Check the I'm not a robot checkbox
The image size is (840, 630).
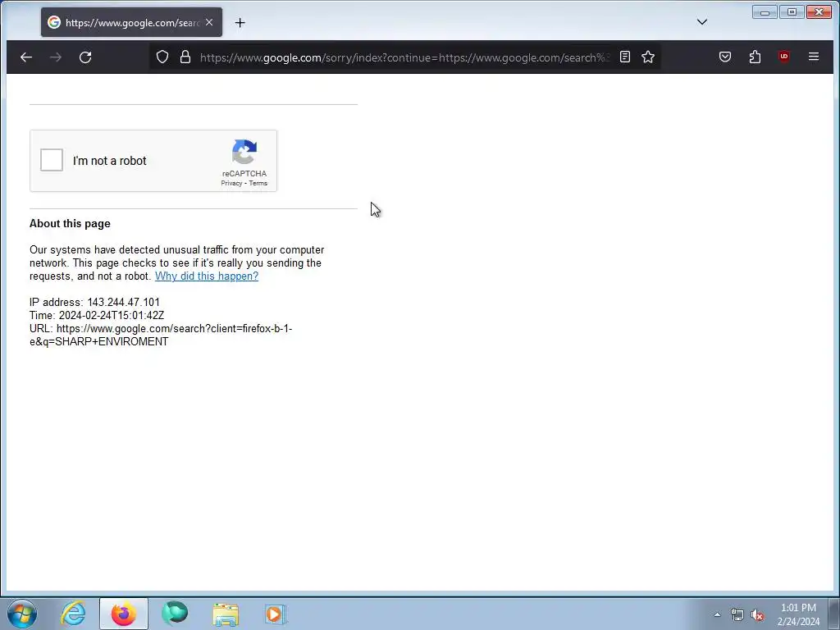pyautogui.click(x=52, y=160)
